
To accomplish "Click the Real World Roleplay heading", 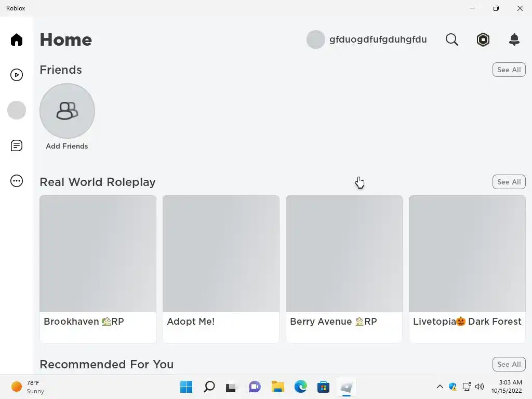I will click(x=98, y=182).
